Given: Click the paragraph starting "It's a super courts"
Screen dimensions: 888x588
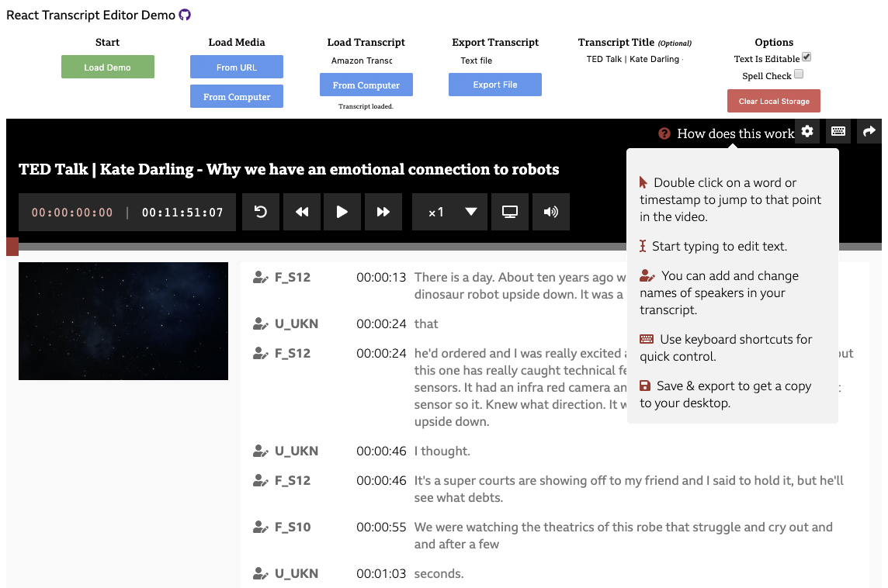Looking at the screenshot, I should coord(629,489).
